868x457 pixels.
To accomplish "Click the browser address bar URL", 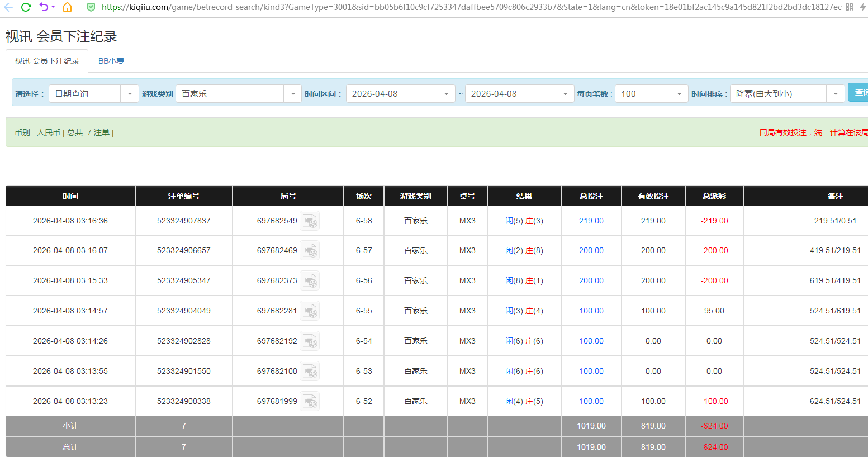I will click(469, 7).
